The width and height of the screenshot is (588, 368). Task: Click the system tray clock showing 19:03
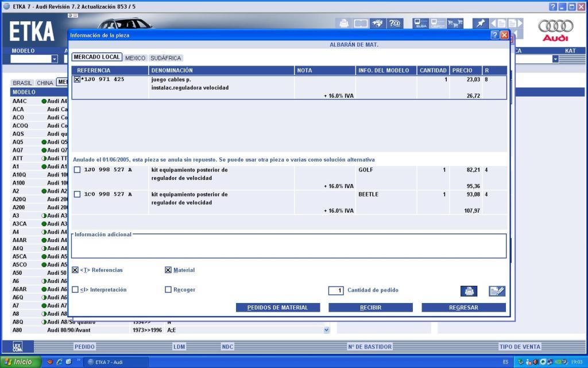tap(577, 362)
